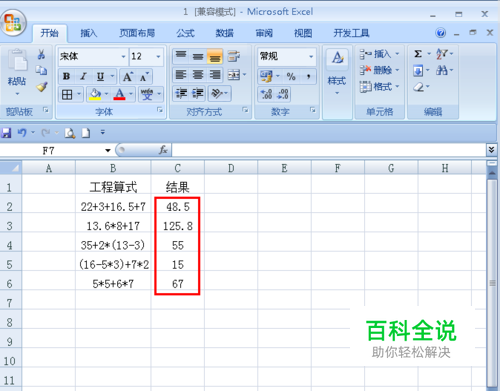Open the 样式 Styles button

click(x=337, y=72)
